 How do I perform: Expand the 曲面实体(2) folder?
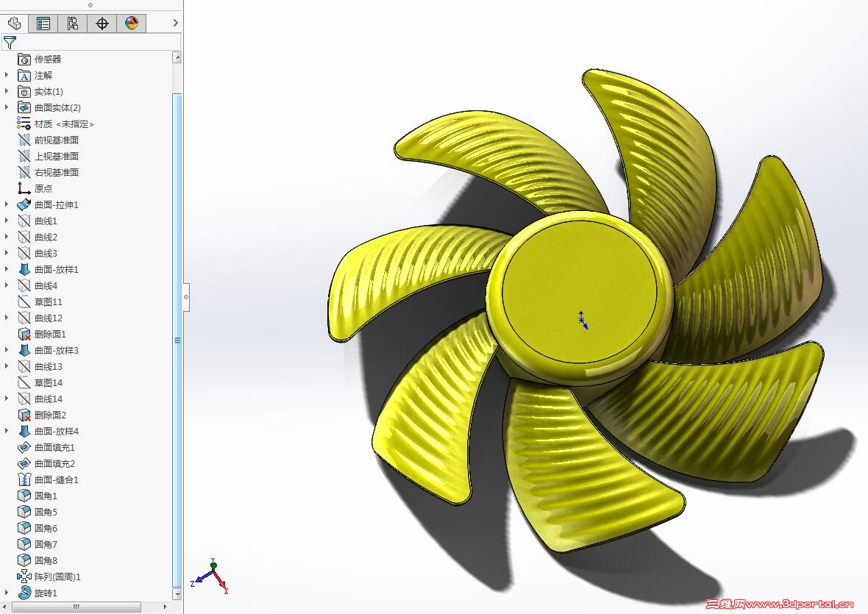tap(7, 107)
